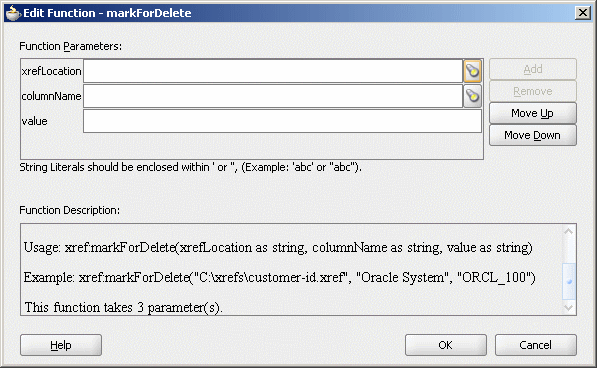The image size is (597, 368).
Task: Open Help for this function
Action: [61, 345]
